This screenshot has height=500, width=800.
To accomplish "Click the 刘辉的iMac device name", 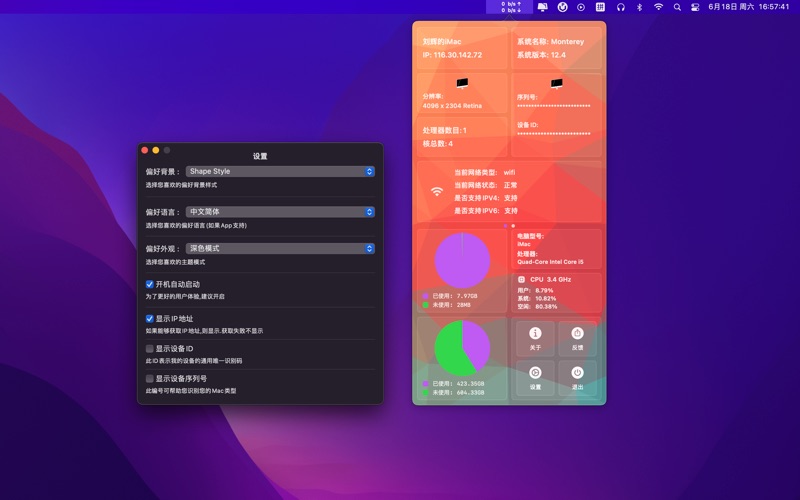I will 442,42.
